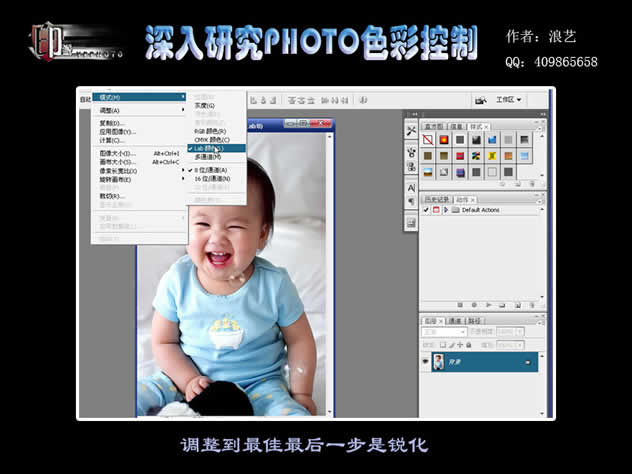Image resolution: width=632 pixels, height=474 pixels.
Task: Click lock all padlock icon in Layers
Action: (469, 345)
